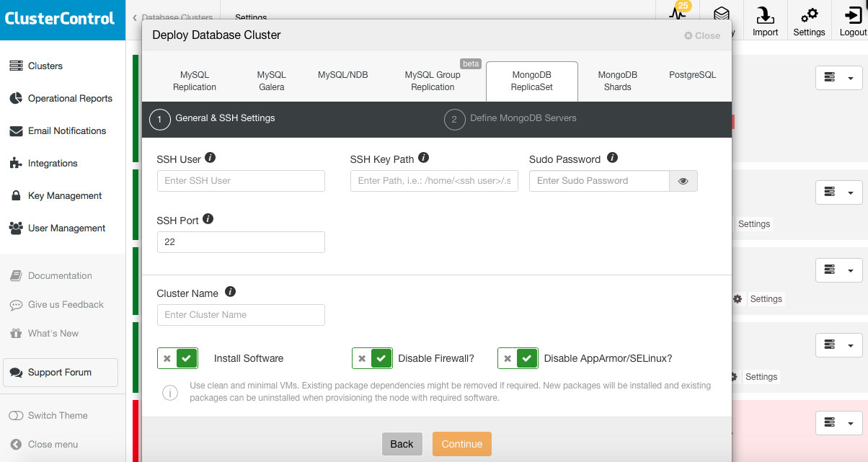Open the Settings gears in the top toolbar
The width and height of the screenshot is (868, 462).
[x=809, y=22]
